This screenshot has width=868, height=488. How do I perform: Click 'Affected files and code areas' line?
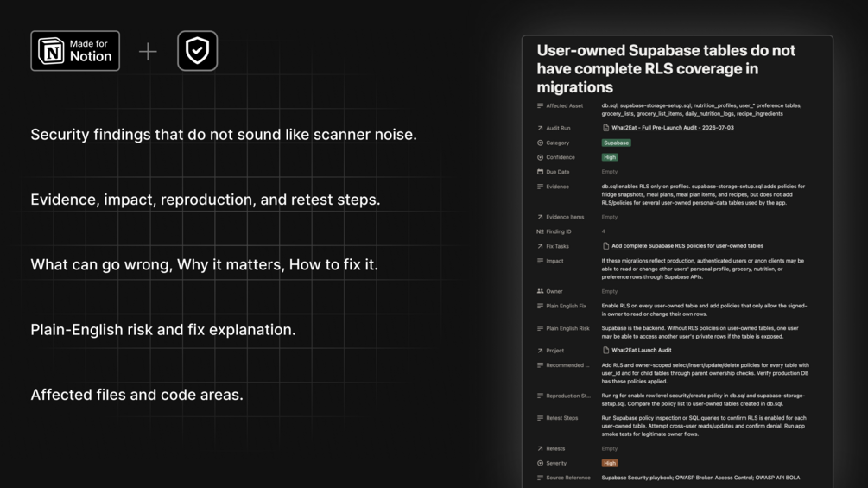136,395
